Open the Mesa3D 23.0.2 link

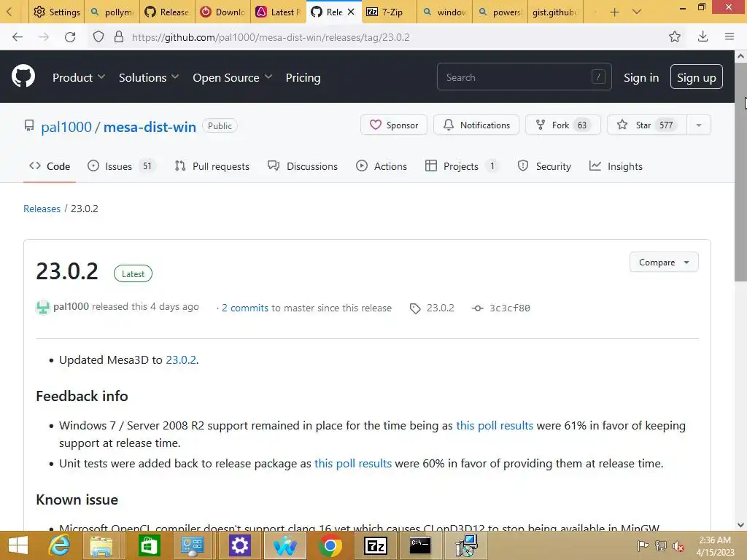pos(181,359)
